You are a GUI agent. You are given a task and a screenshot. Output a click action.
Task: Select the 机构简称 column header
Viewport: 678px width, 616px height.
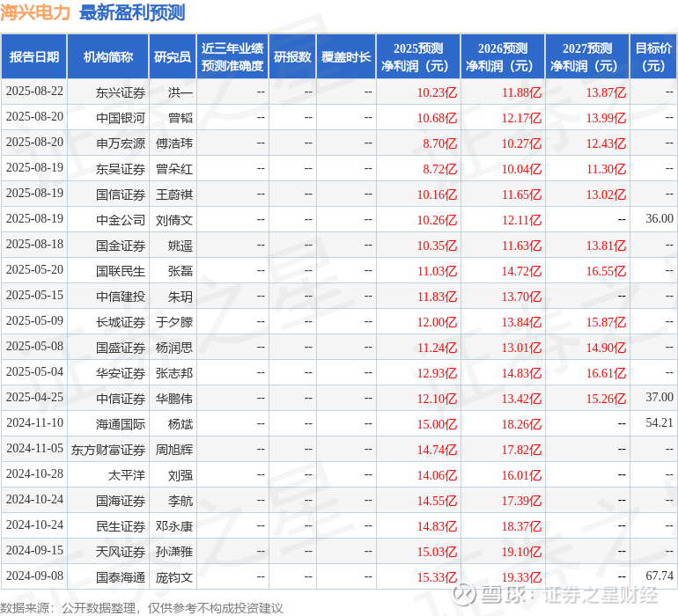click(x=108, y=56)
